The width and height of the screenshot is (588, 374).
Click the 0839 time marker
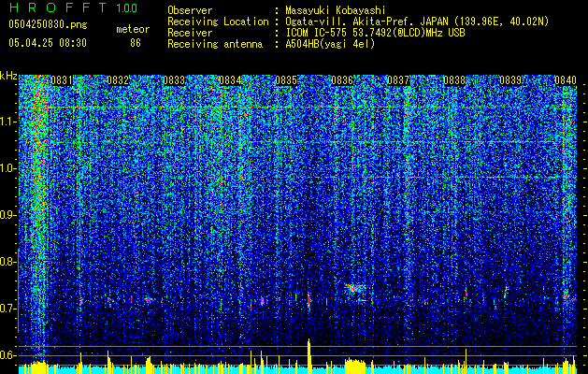coord(510,80)
